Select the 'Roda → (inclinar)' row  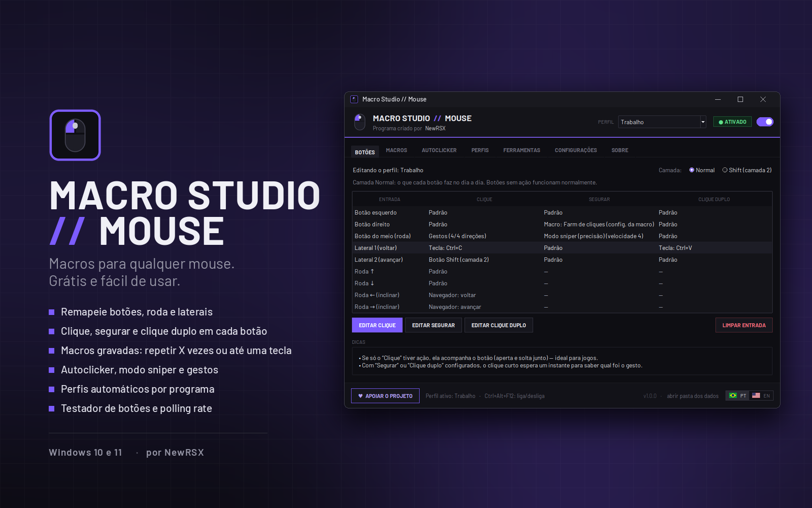pos(562,307)
